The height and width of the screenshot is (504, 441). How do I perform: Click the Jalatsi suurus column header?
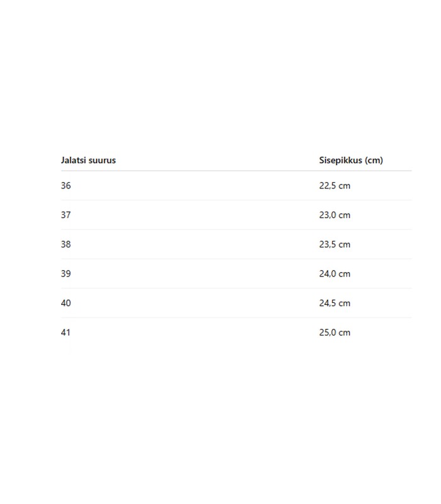pos(88,160)
